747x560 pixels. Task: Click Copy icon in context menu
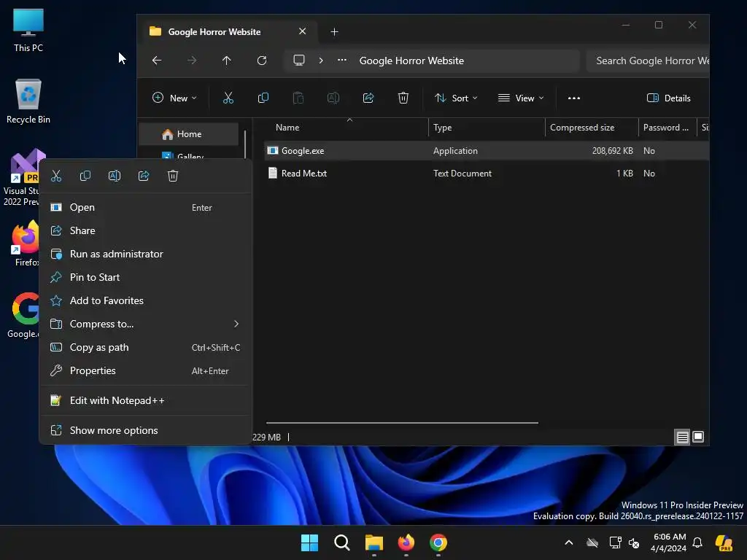[x=85, y=176]
